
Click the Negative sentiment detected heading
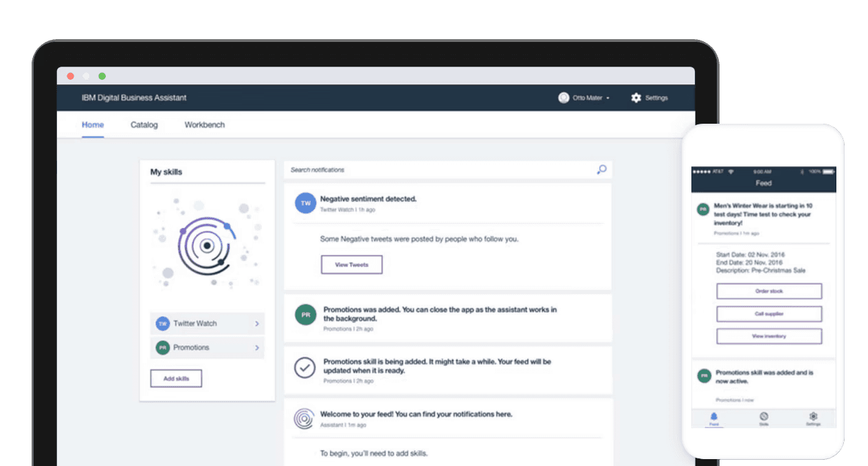(368, 199)
